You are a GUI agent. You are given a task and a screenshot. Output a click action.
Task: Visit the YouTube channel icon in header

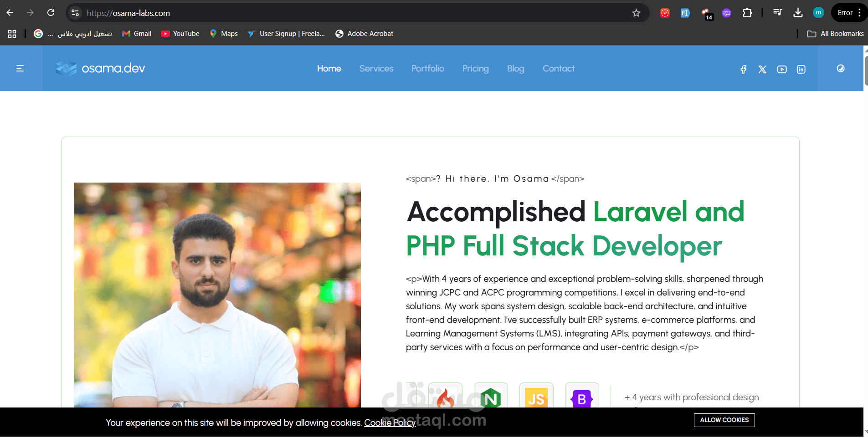point(782,69)
